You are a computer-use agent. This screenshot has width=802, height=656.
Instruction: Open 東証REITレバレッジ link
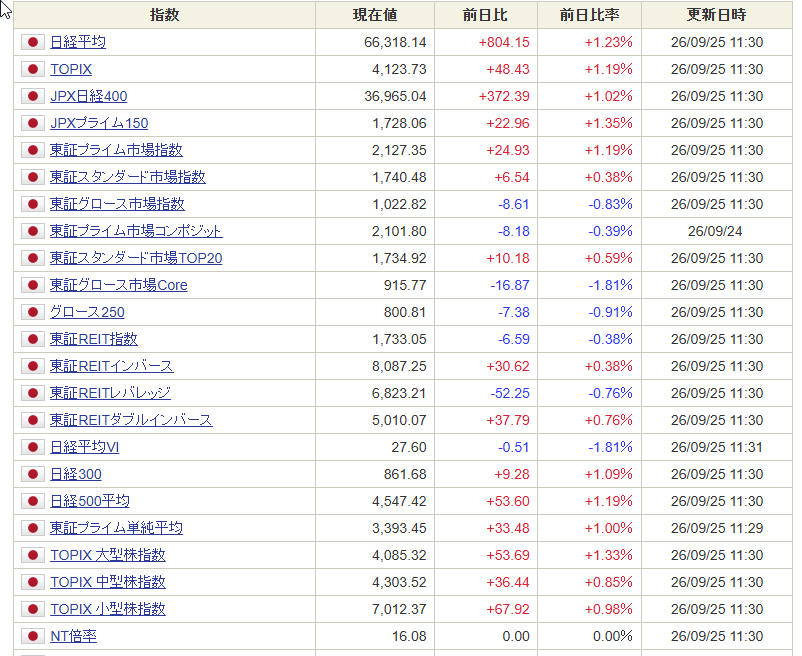[110, 393]
